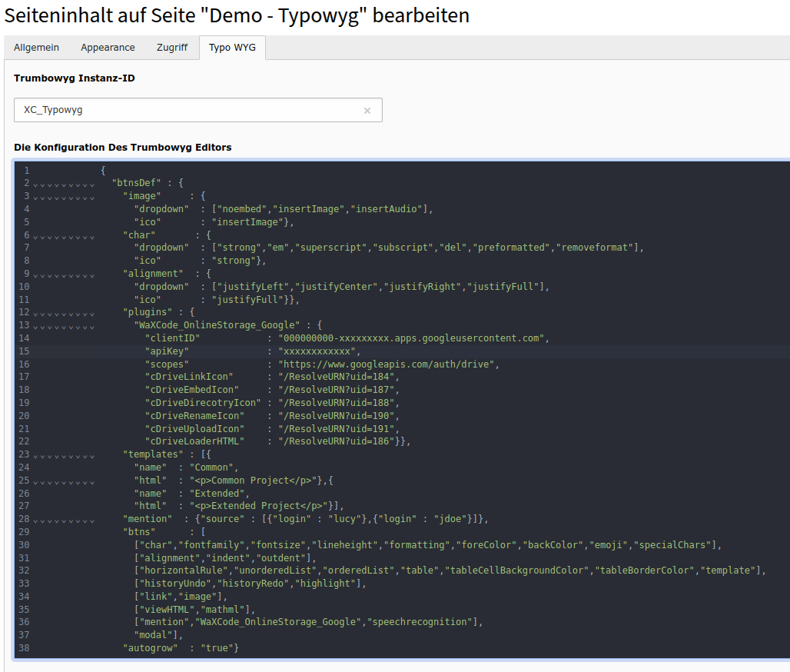Click the "Extended" template name value
The image size is (790, 672).
click(217, 493)
